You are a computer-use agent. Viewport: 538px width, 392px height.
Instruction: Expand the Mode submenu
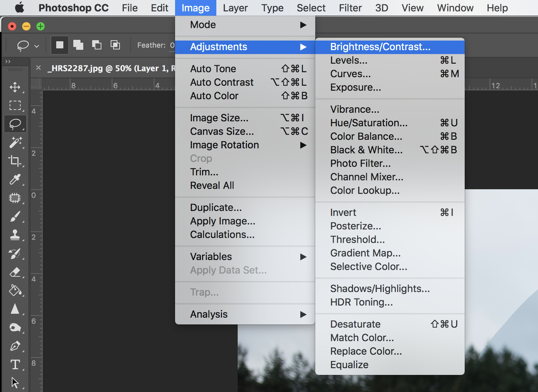(x=245, y=25)
